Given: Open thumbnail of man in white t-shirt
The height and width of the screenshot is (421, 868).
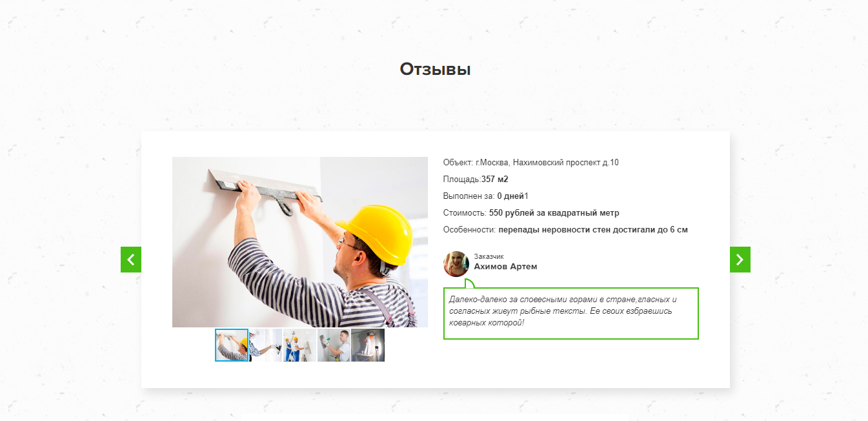Looking at the screenshot, I should tap(334, 345).
